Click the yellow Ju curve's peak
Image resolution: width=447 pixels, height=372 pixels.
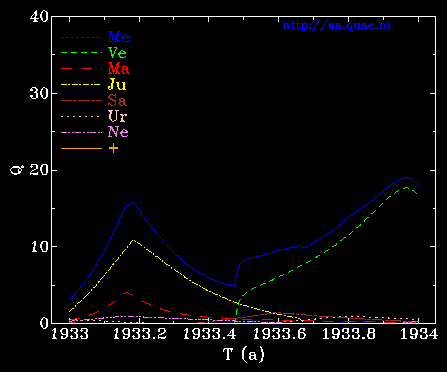(x=133, y=240)
